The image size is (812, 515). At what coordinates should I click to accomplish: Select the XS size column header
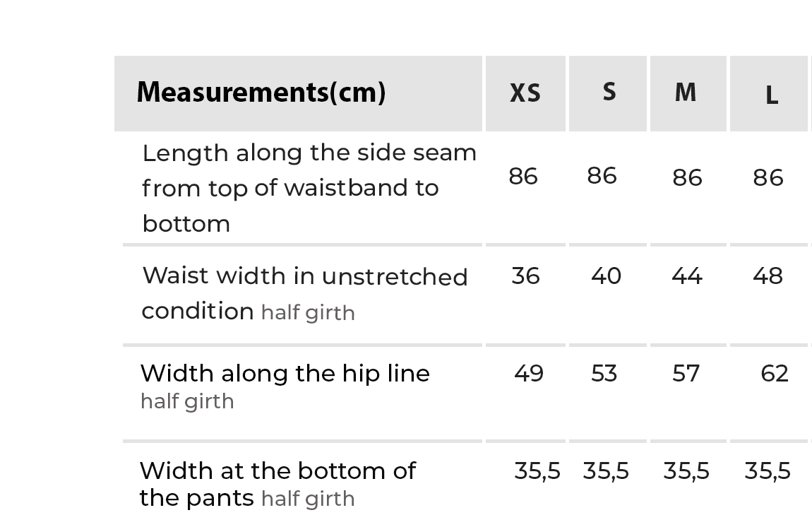tap(525, 93)
